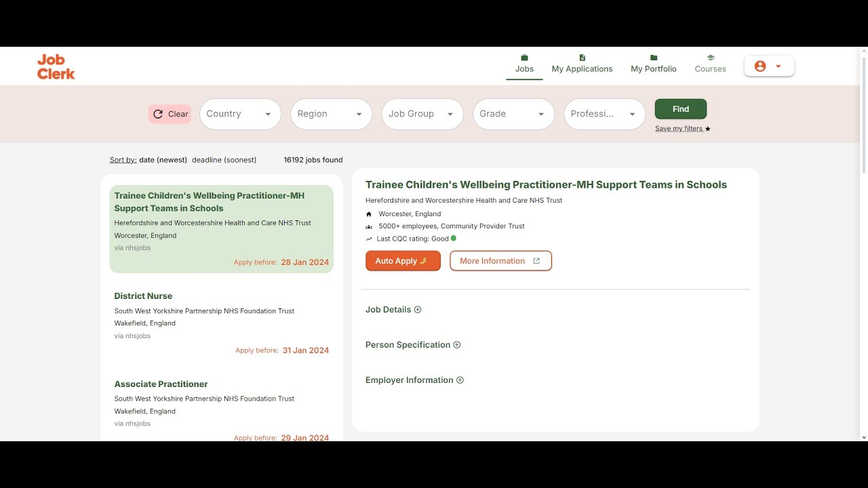The width and height of the screenshot is (868, 488).
Task: Open the Profession filter dropdown
Action: point(604,114)
